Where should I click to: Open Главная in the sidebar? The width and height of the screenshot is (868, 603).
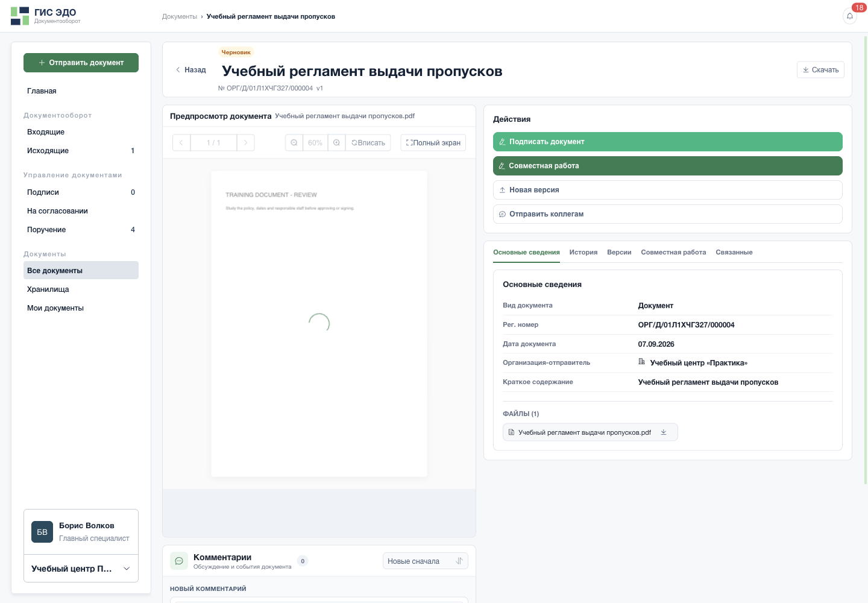click(x=81, y=91)
